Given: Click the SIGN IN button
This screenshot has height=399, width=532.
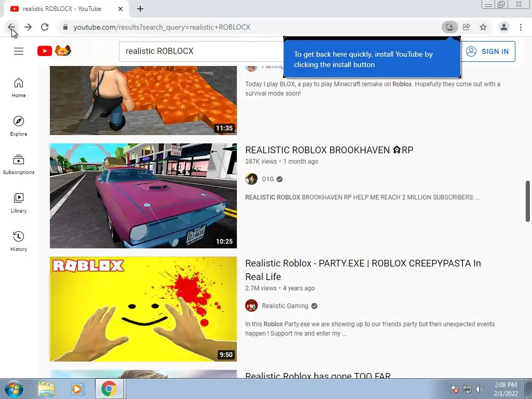Looking at the screenshot, I should point(488,51).
